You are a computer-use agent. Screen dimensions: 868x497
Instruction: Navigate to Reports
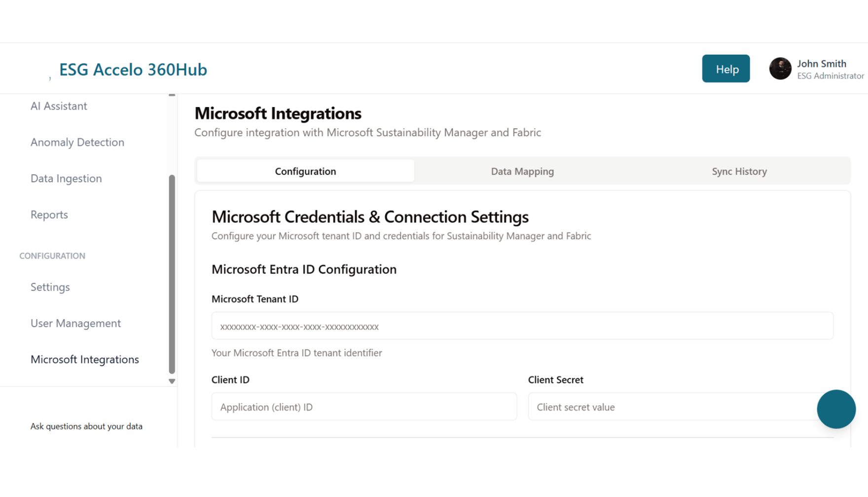[49, 215]
